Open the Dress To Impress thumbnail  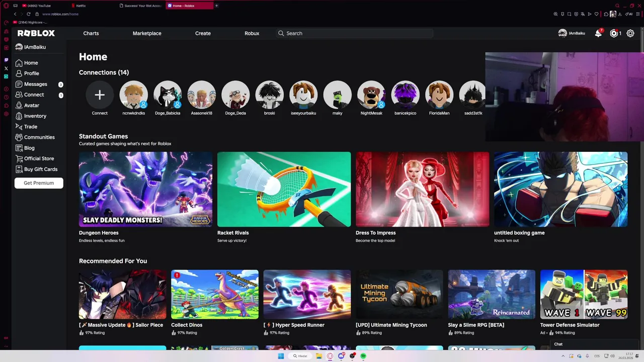[422, 189]
